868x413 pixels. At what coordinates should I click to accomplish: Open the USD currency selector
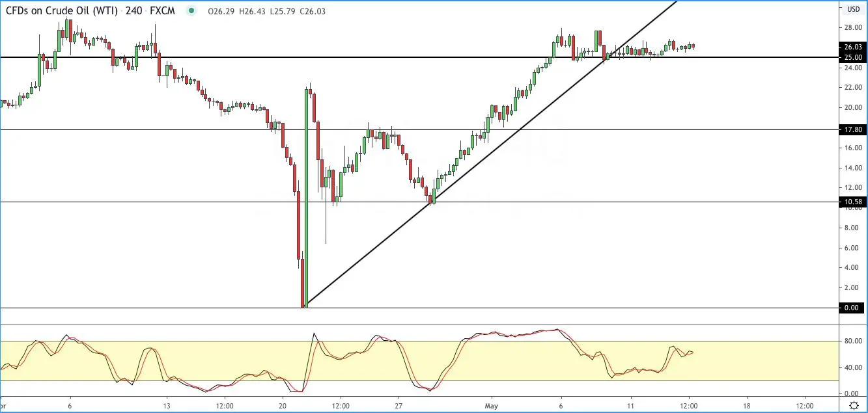853,9
